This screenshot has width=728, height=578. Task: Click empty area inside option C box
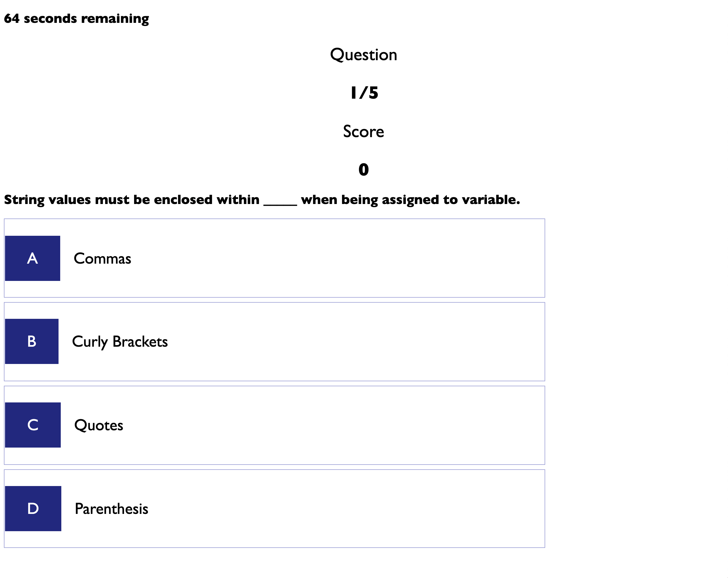pyautogui.click(x=338, y=425)
